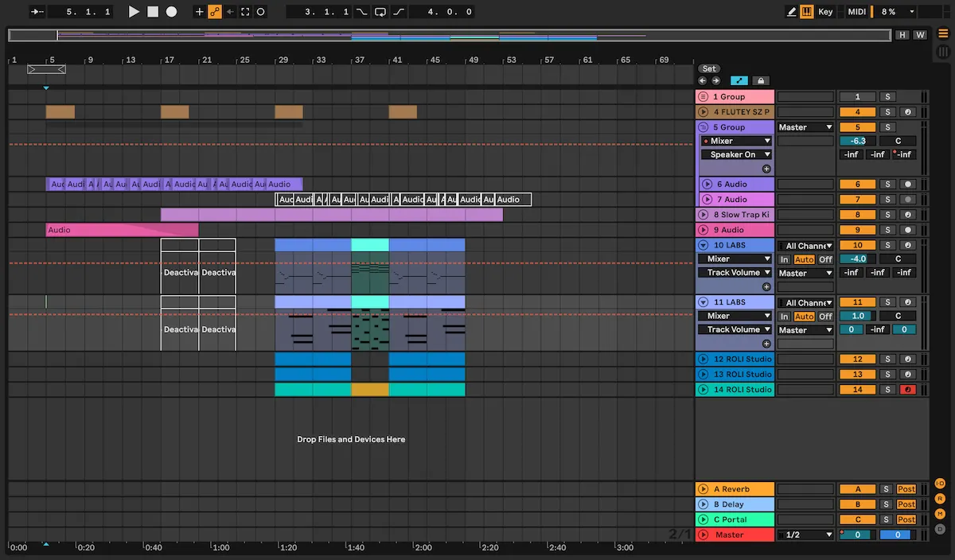Image resolution: width=955 pixels, height=560 pixels.
Task: Click the Stop transport button
Action: coord(153,12)
